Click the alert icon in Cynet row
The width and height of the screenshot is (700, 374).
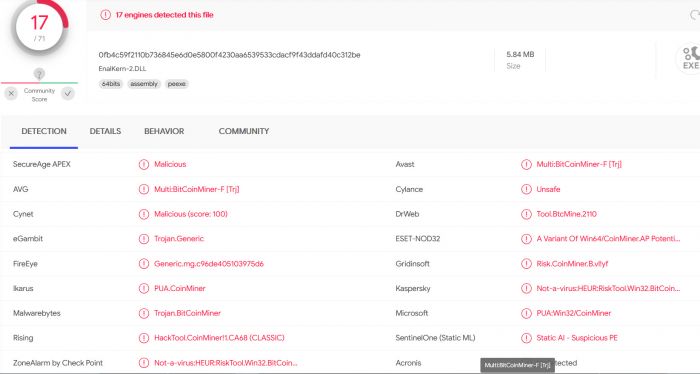point(144,214)
